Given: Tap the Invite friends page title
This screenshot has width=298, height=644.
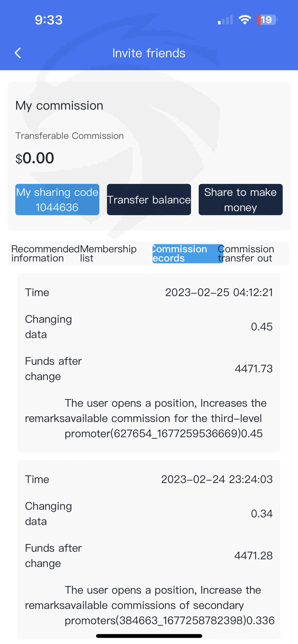Looking at the screenshot, I should pyautogui.click(x=149, y=53).
